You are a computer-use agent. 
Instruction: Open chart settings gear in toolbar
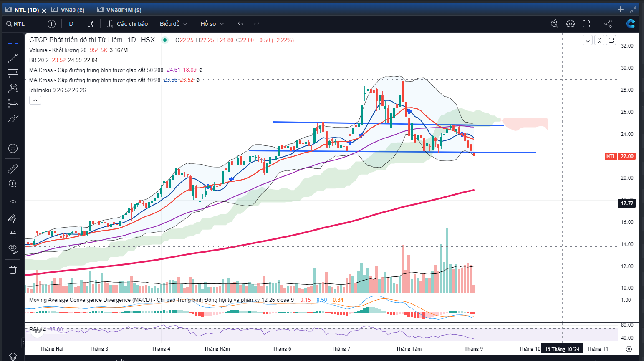click(x=571, y=24)
